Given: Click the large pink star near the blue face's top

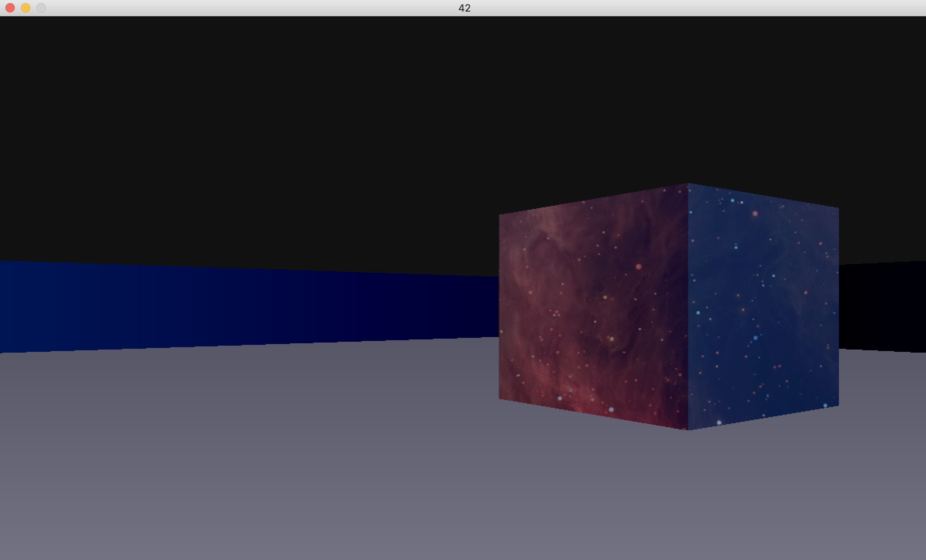Looking at the screenshot, I should click(755, 214).
